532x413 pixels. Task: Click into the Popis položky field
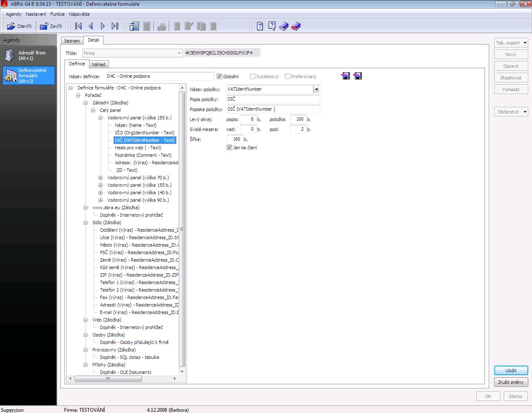(273, 99)
